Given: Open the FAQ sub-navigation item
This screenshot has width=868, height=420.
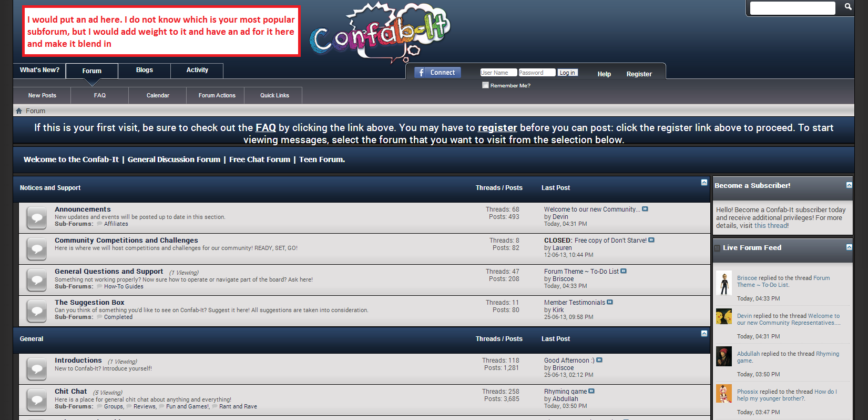Looking at the screenshot, I should click(x=100, y=95).
